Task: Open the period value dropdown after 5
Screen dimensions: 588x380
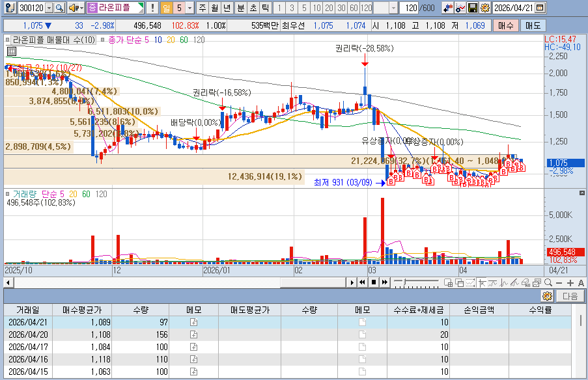Action: (190, 8)
